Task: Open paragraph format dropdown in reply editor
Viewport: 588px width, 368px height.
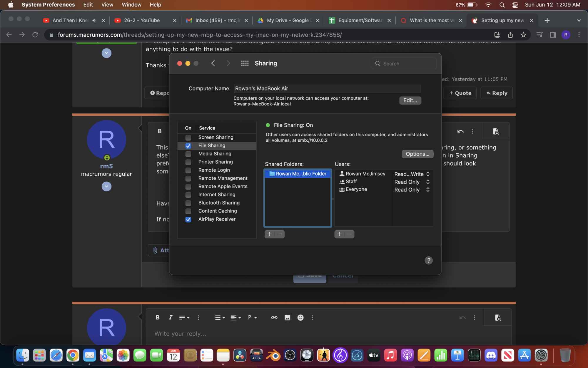Action: [x=252, y=317]
